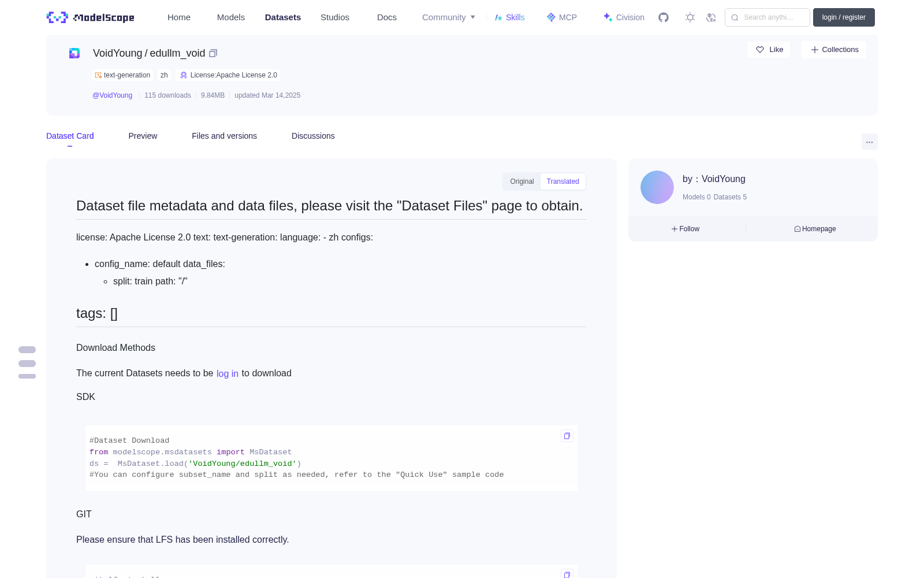This screenshot has height=578, width=924.
Task: Click the 'SDK' label text
Action: pos(85,397)
